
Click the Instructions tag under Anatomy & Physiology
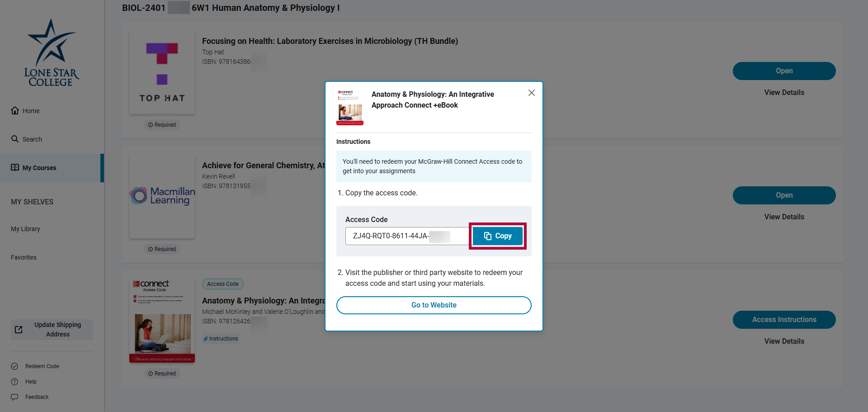pos(221,339)
